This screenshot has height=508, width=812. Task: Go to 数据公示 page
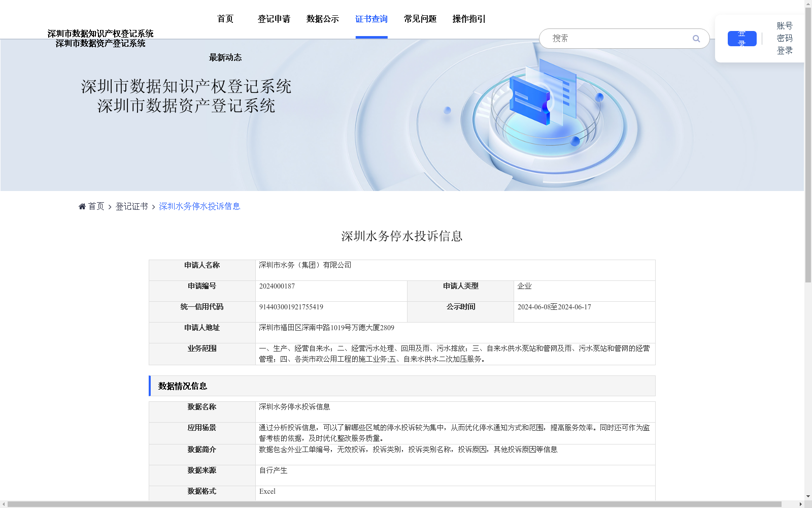[323, 19]
